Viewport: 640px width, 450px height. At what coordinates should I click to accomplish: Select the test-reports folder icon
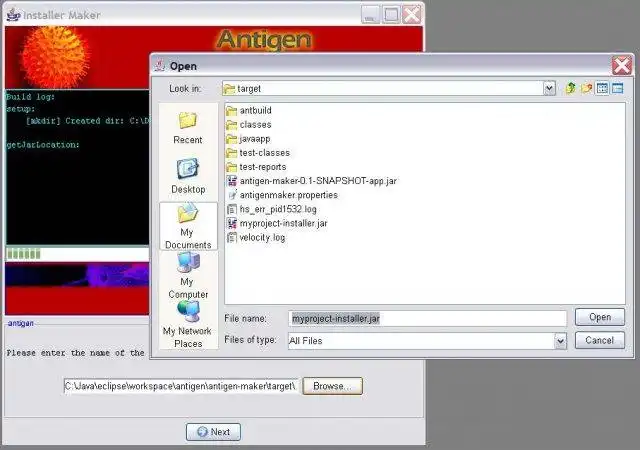pyautogui.click(x=231, y=167)
